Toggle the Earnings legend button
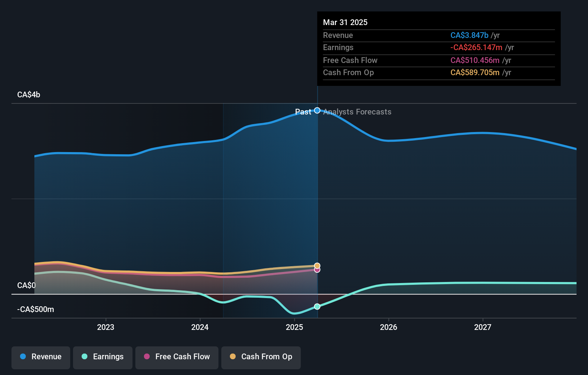Screen dimensions: 588x375 click(103, 357)
